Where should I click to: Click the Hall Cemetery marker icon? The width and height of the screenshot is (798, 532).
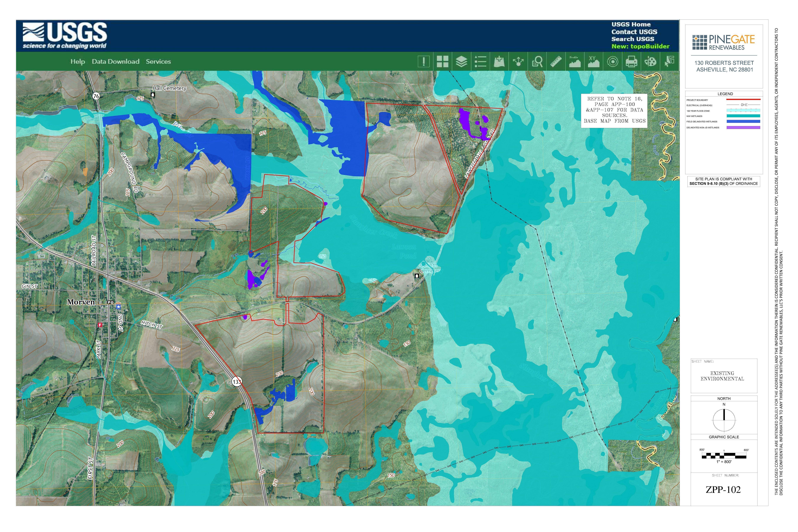(x=153, y=95)
